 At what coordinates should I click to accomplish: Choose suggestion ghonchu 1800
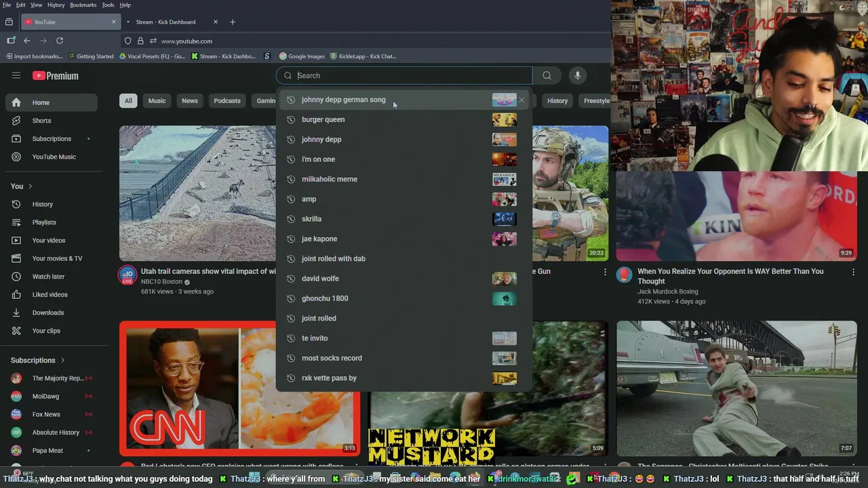(x=403, y=298)
